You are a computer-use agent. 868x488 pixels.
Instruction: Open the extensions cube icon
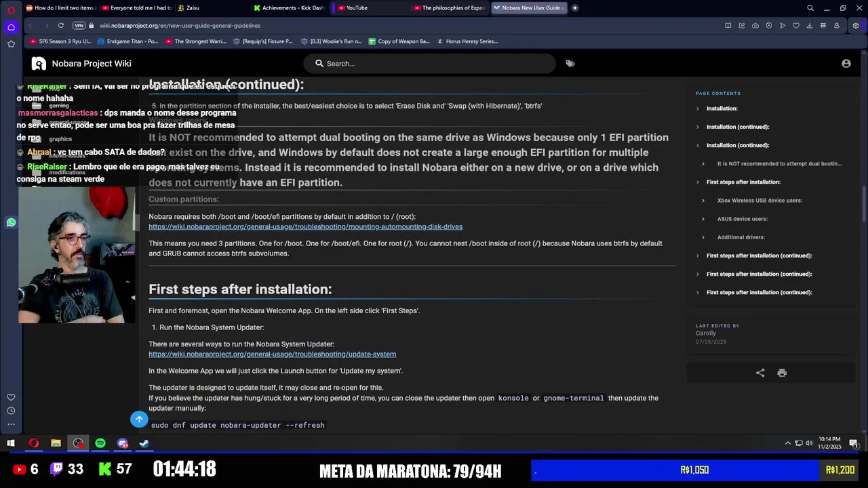coord(856,26)
